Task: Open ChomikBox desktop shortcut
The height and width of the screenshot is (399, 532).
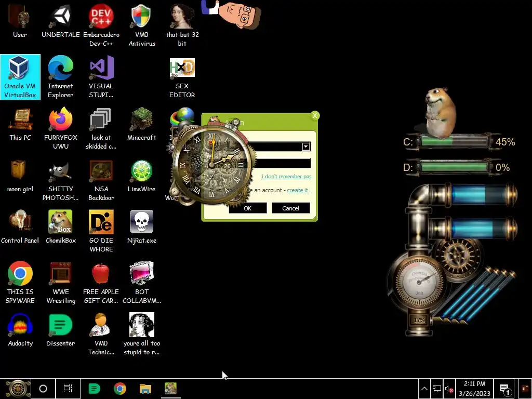Action: pos(61,227)
